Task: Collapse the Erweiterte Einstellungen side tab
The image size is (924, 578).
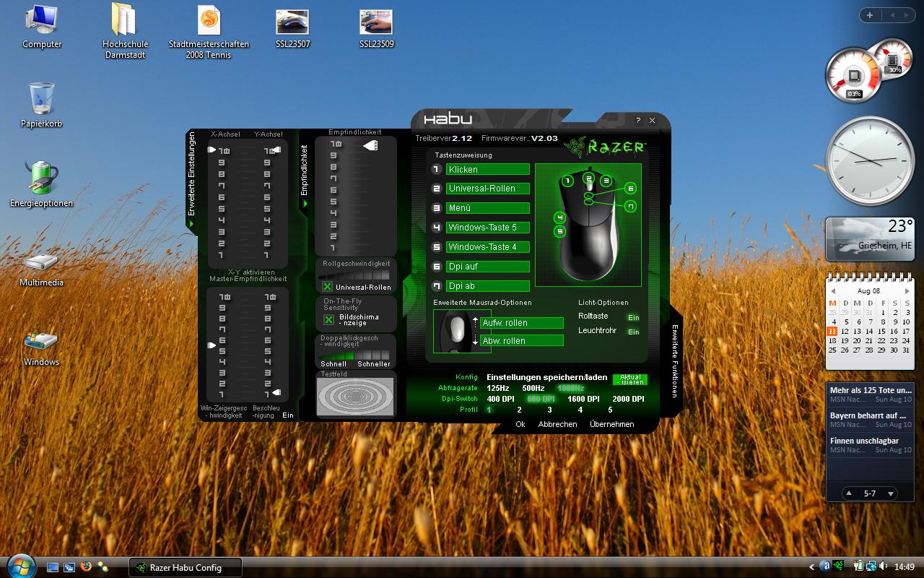Action: point(192,179)
